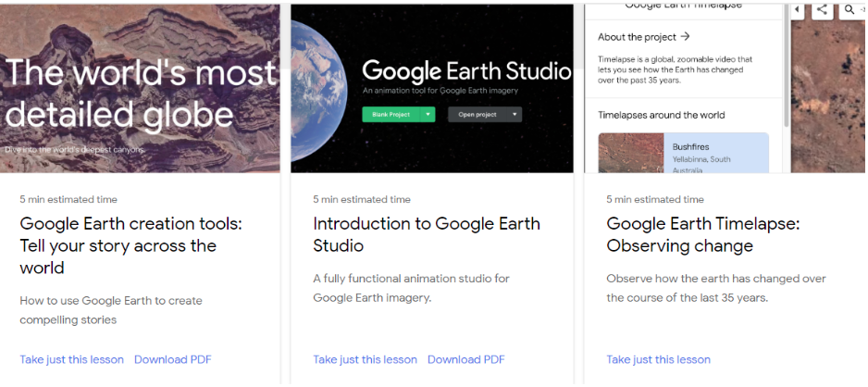868x387 pixels.
Task: Click the arrow next to About the project
Action: point(686,36)
